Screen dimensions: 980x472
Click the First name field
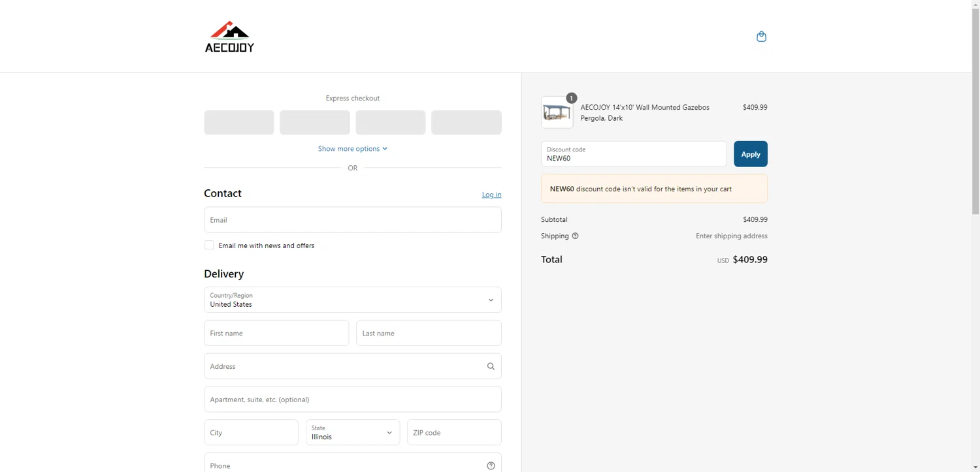[276, 333]
